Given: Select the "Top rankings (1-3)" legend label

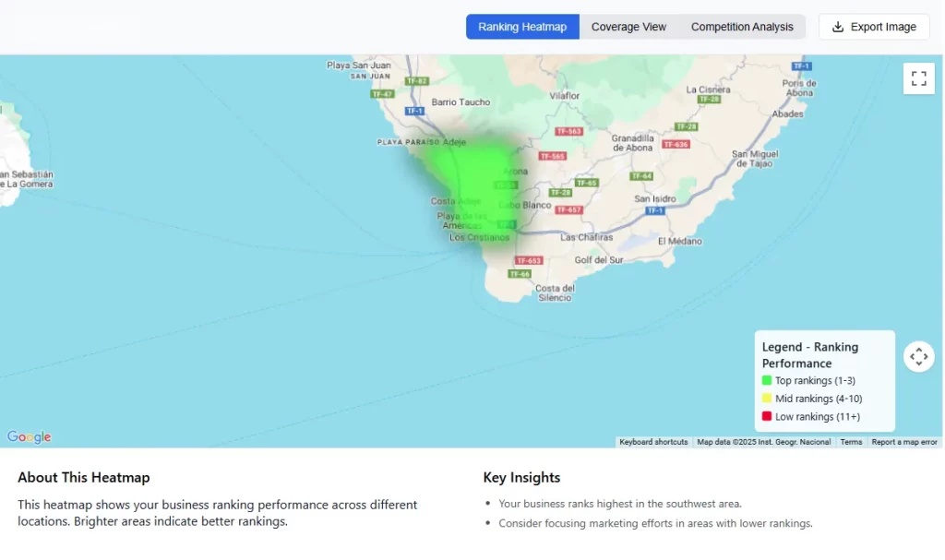Looking at the screenshot, I should click(x=815, y=380).
